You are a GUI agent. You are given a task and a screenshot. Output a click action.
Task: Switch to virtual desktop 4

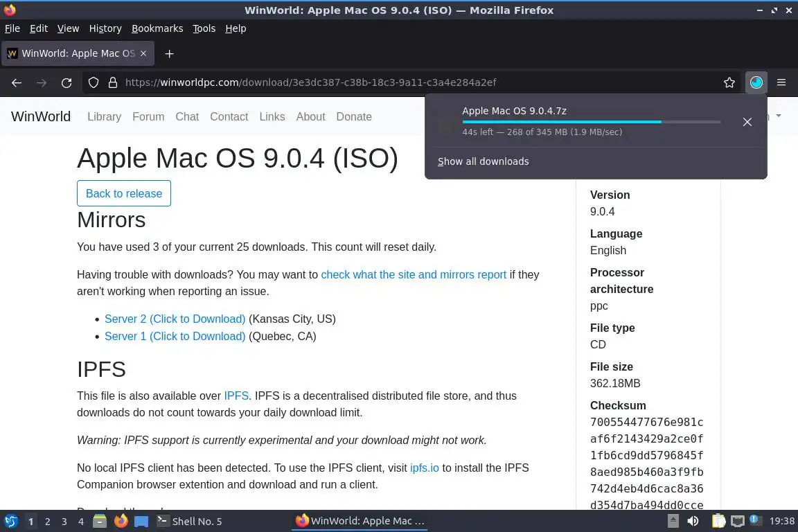tap(81, 522)
